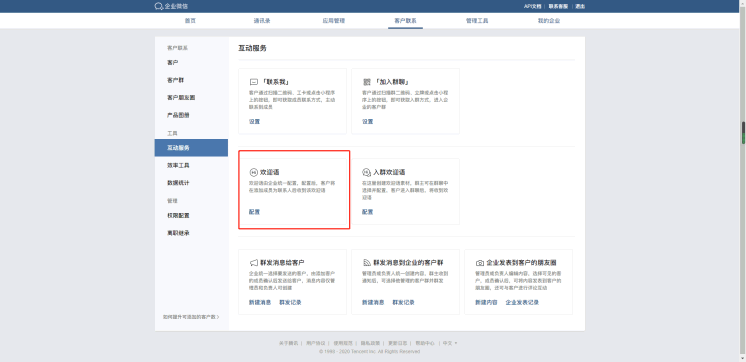
Task: Open 群发记录 under 群发消息给客户
Action: coord(290,303)
